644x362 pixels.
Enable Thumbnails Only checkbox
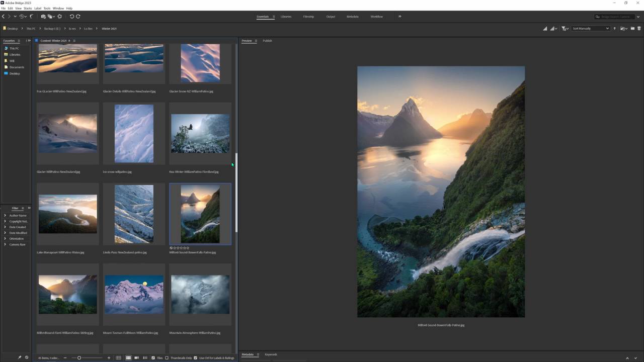[x=167, y=358]
